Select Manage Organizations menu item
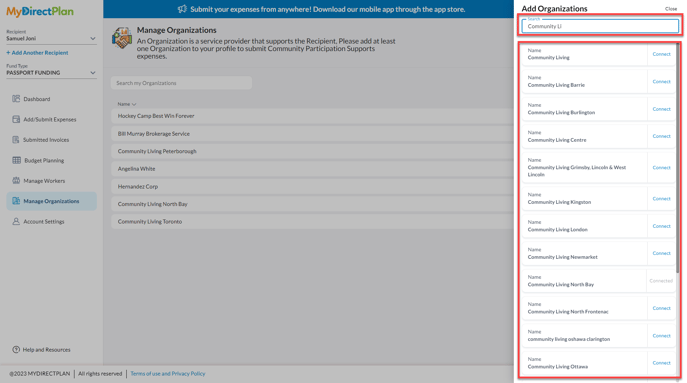Image resolution: width=687 pixels, height=383 pixels. coord(51,201)
